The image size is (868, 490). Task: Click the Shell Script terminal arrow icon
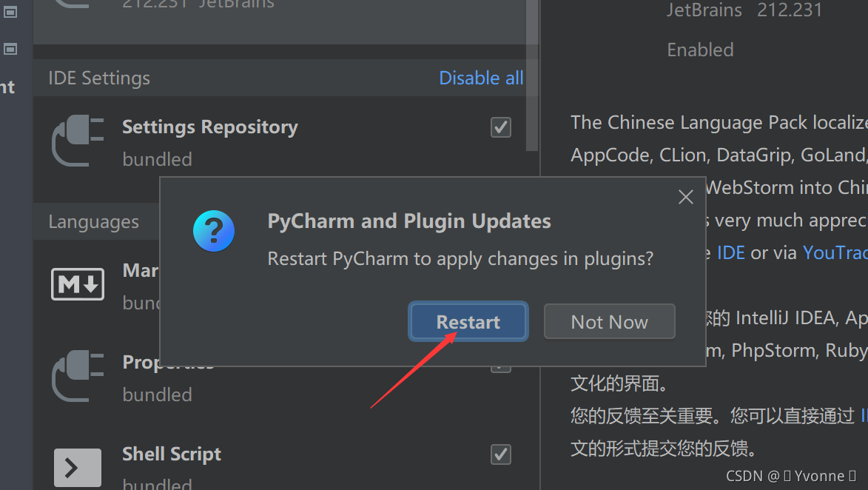pyautogui.click(x=78, y=468)
